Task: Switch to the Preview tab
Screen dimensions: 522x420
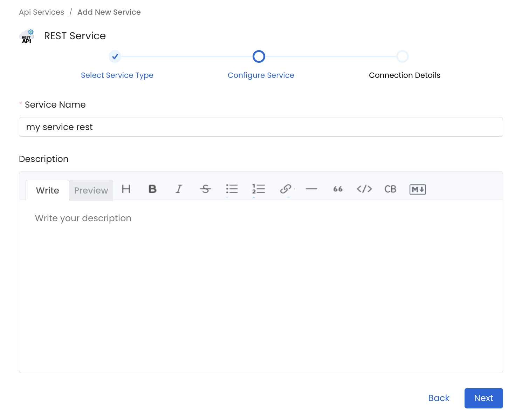Action: coord(91,190)
